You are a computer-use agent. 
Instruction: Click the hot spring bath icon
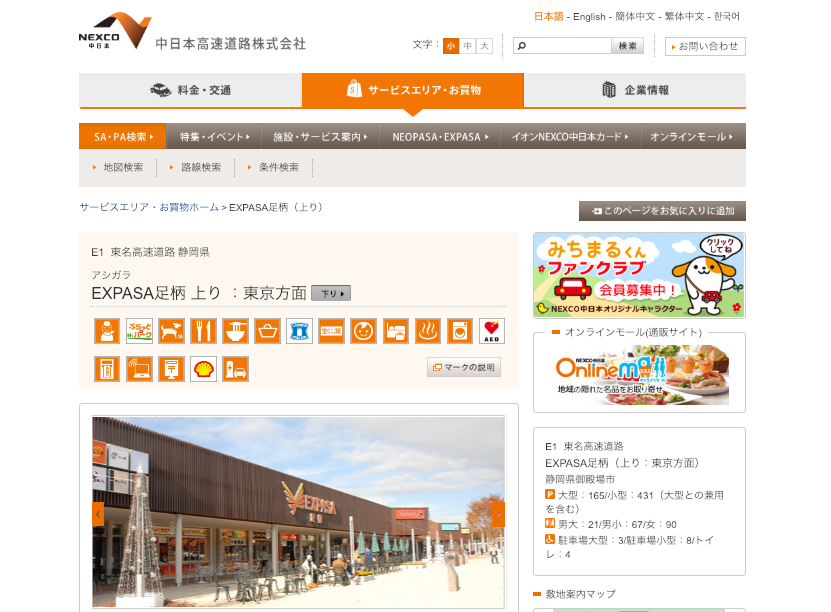click(428, 331)
